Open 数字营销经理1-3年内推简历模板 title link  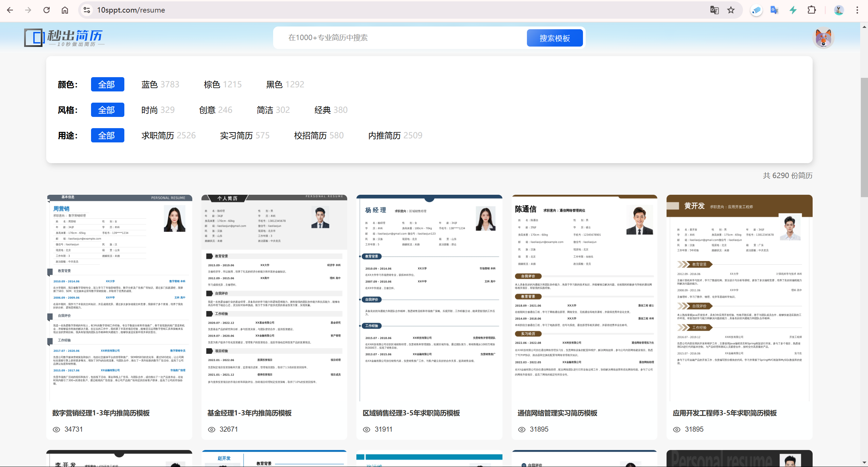click(x=101, y=413)
